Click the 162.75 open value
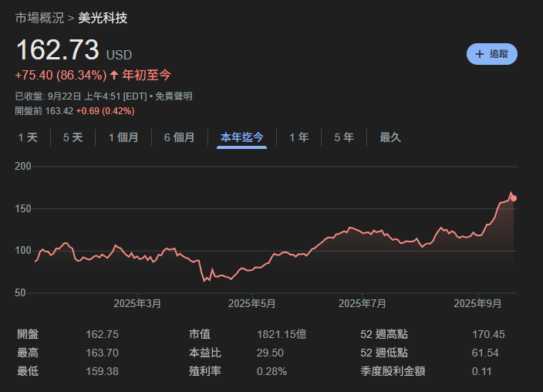Image resolution: width=543 pixels, height=392 pixels. [102, 334]
